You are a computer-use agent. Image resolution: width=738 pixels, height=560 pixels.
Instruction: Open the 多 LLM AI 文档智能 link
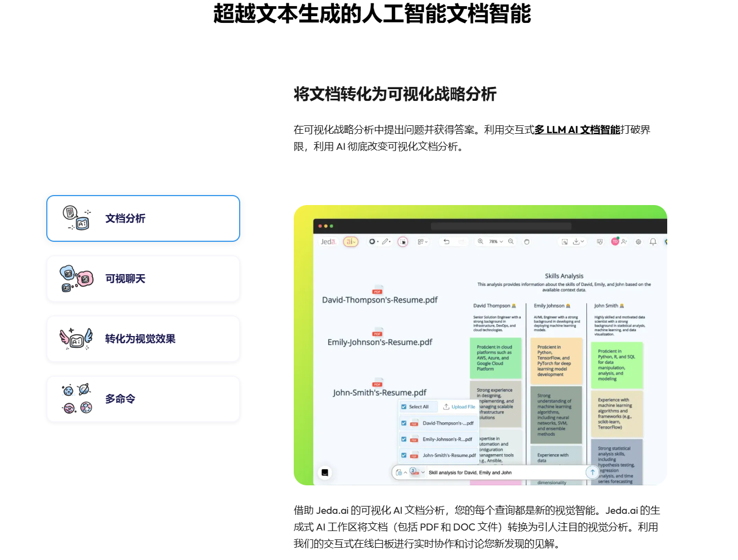577,130
